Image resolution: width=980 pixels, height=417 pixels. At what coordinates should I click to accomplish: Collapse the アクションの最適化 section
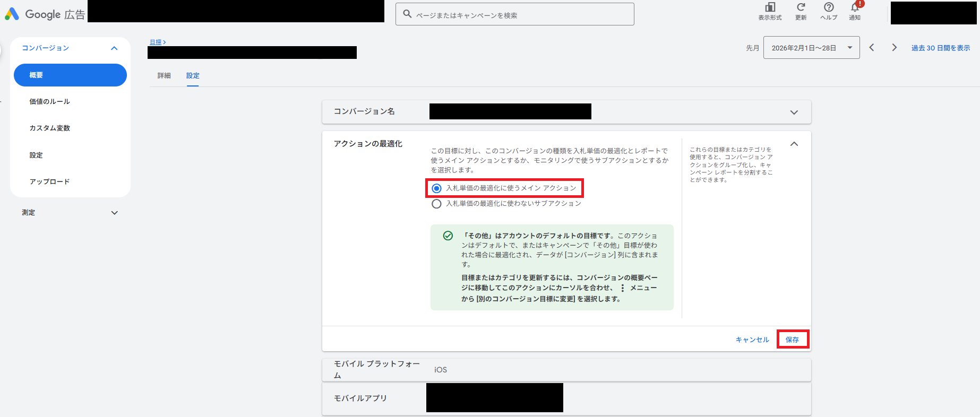pyautogui.click(x=794, y=144)
